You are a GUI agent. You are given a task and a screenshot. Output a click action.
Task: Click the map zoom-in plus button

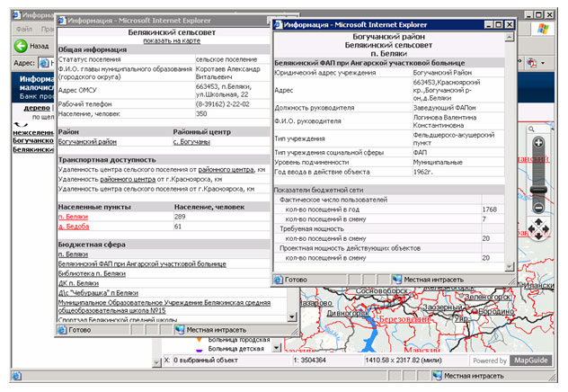coord(538,143)
